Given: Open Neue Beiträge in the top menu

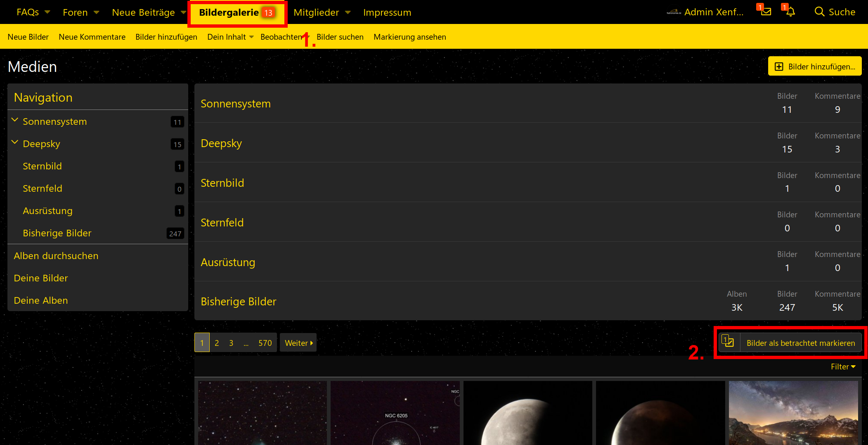Looking at the screenshot, I should [x=143, y=12].
